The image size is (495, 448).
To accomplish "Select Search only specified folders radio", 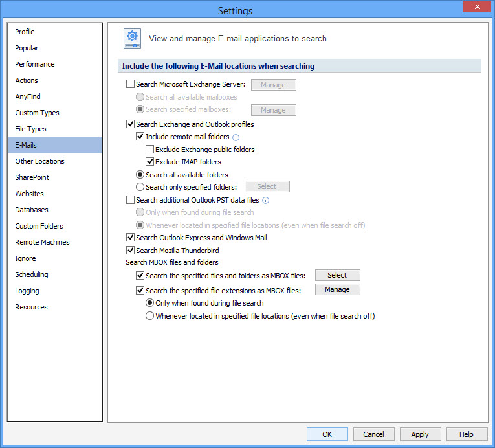I will [x=140, y=187].
